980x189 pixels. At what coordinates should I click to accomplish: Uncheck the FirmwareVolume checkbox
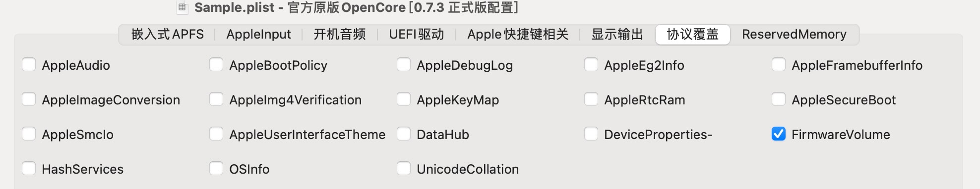(779, 134)
